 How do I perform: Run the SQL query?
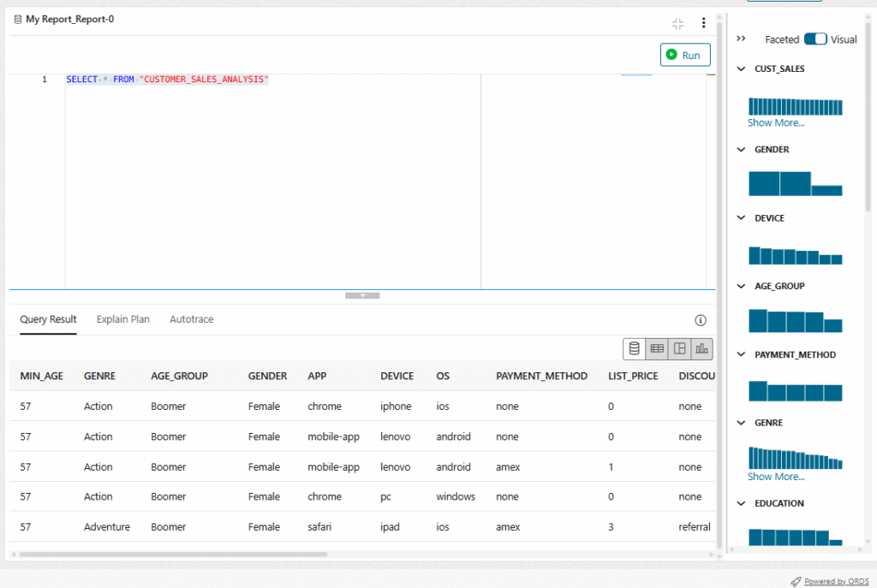coord(685,55)
